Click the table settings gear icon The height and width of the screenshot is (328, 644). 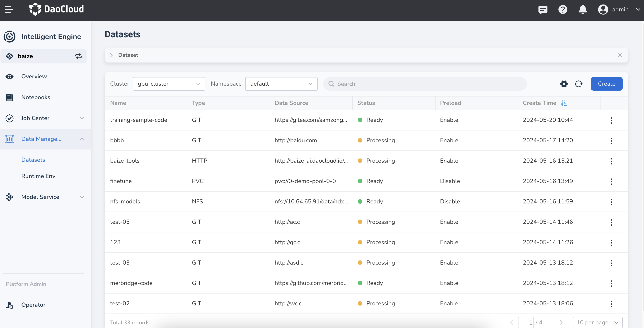click(x=564, y=84)
